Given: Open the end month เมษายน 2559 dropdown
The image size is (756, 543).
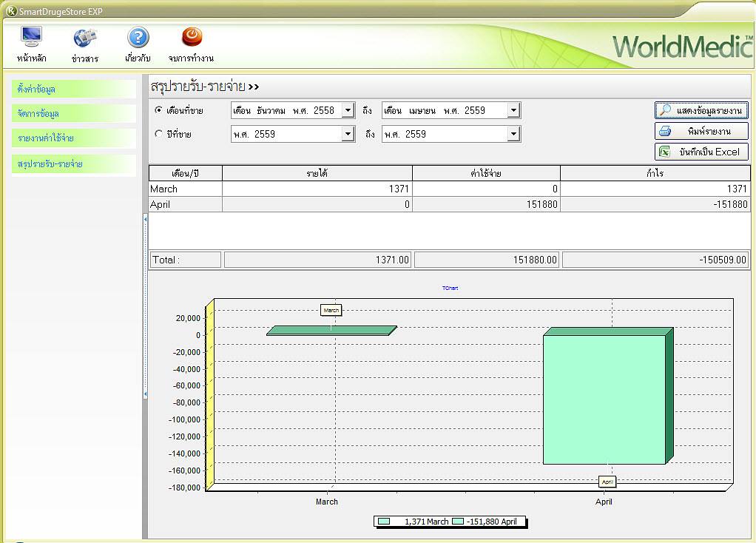Looking at the screenshot, I should pos(513,110).
